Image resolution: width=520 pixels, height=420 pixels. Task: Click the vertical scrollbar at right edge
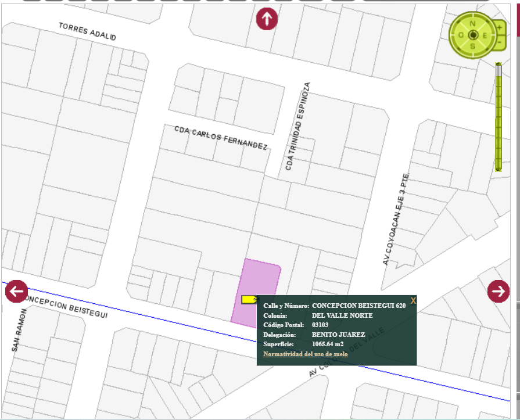[x=518, y=174]
